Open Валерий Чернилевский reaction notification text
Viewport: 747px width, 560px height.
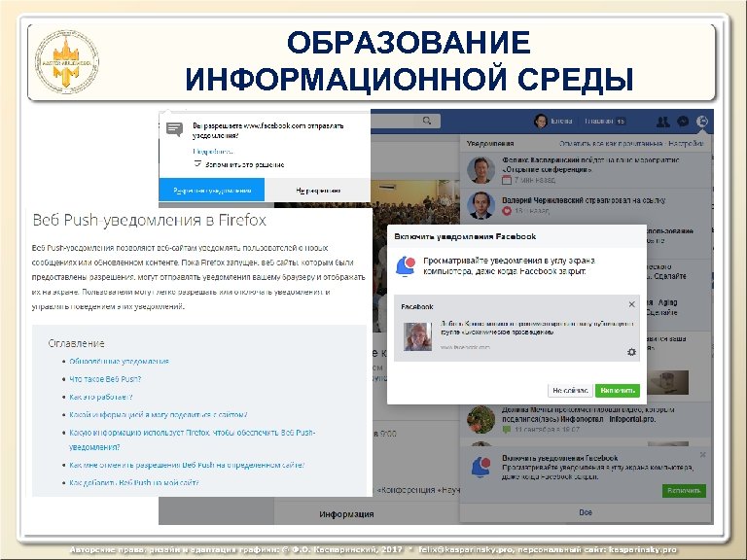pos(584,200)
